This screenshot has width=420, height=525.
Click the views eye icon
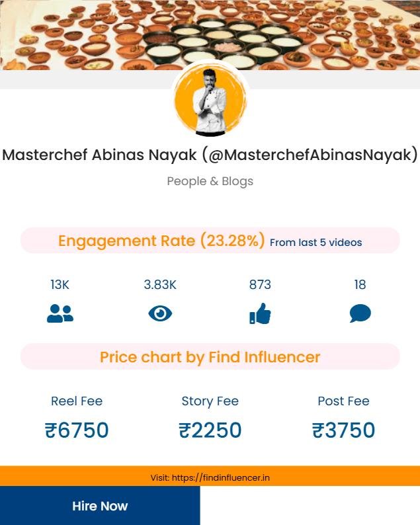tap(160, 313)
